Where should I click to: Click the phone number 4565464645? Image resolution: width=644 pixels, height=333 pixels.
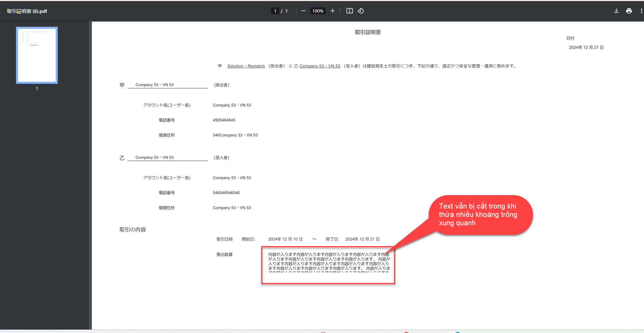[x=224, y=120]
